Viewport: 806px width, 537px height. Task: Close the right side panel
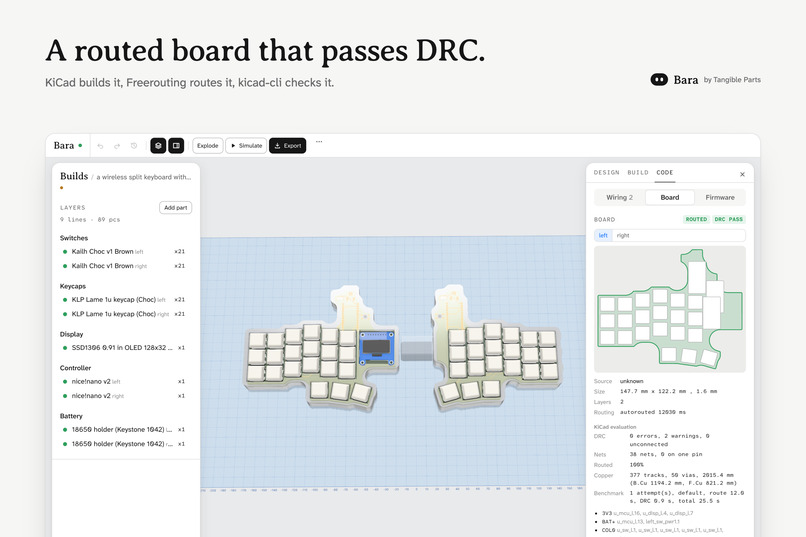point(742,174)
